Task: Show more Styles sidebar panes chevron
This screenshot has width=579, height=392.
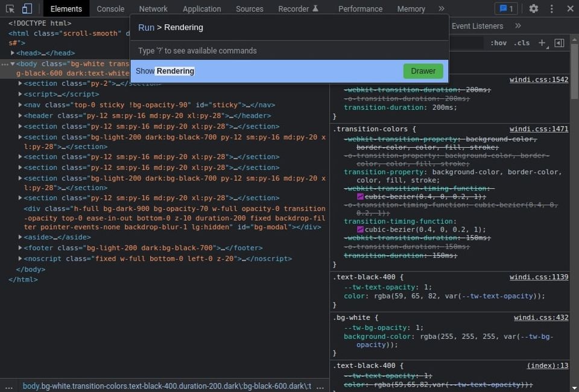Action: click(517, 26)
